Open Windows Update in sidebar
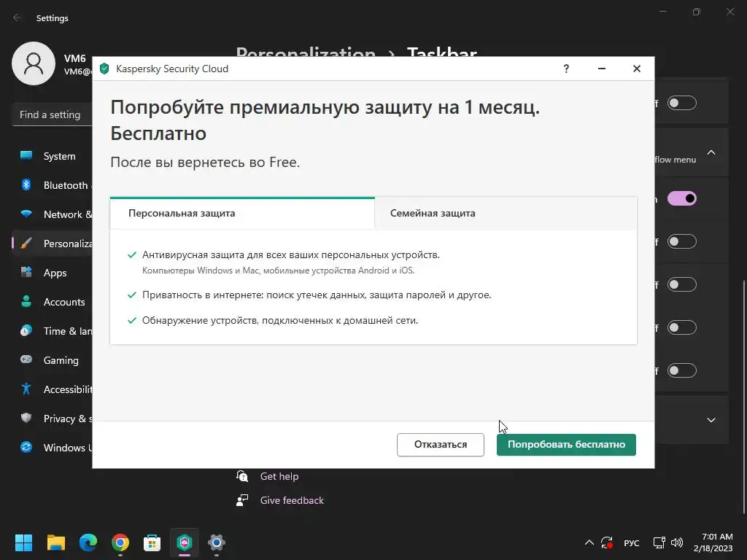747x560 pixels. (53, 448)
